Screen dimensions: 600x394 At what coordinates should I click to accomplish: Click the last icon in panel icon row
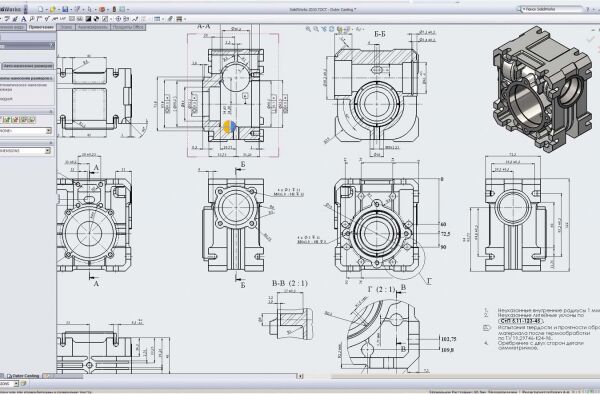(x=32, y=120)
